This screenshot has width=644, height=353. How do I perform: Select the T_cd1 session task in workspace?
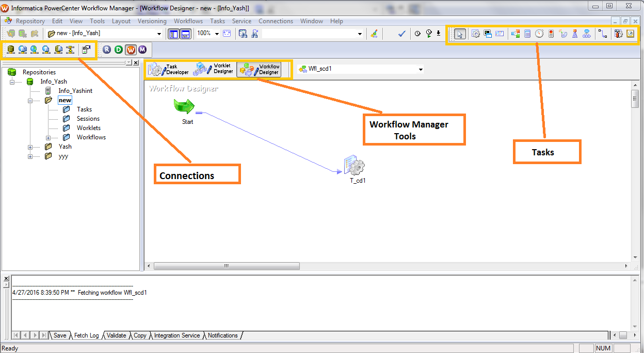coord(355,165)
